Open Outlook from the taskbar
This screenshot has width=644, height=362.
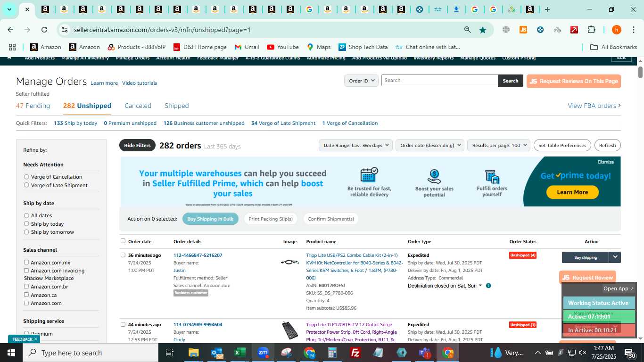coord(217,353)
